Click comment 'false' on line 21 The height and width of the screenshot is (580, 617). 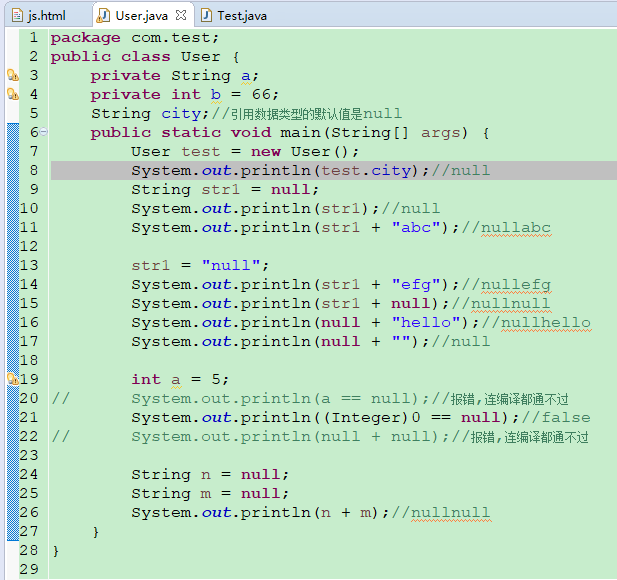tap(566, 417)
